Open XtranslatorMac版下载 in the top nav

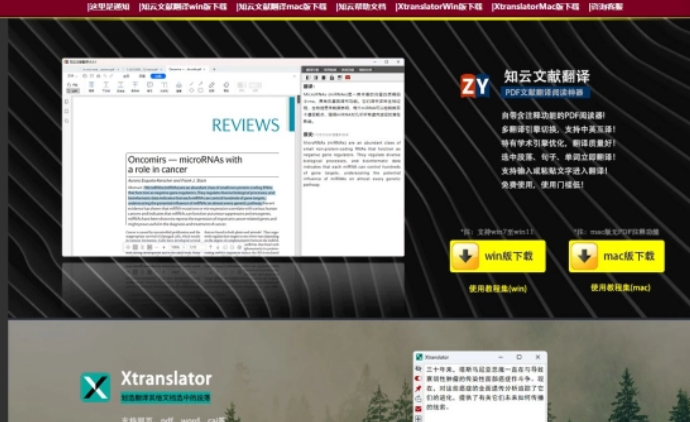(x=536, y=7)
